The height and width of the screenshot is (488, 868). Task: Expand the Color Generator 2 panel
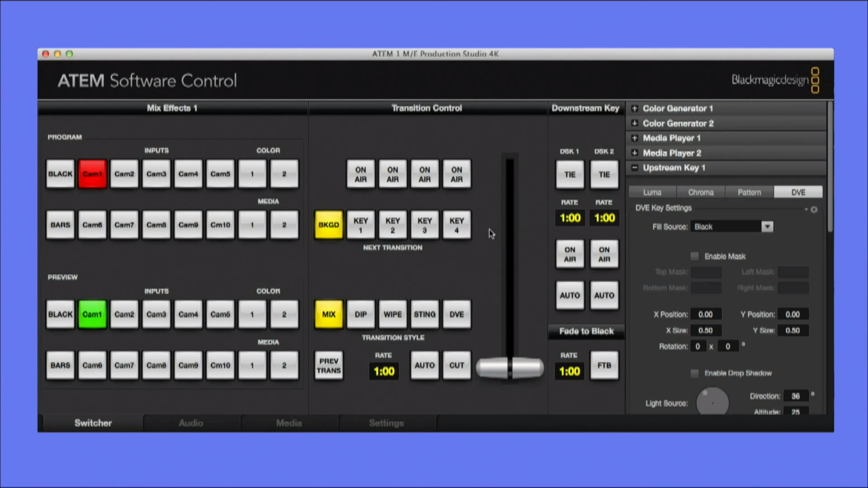[635, 123]
